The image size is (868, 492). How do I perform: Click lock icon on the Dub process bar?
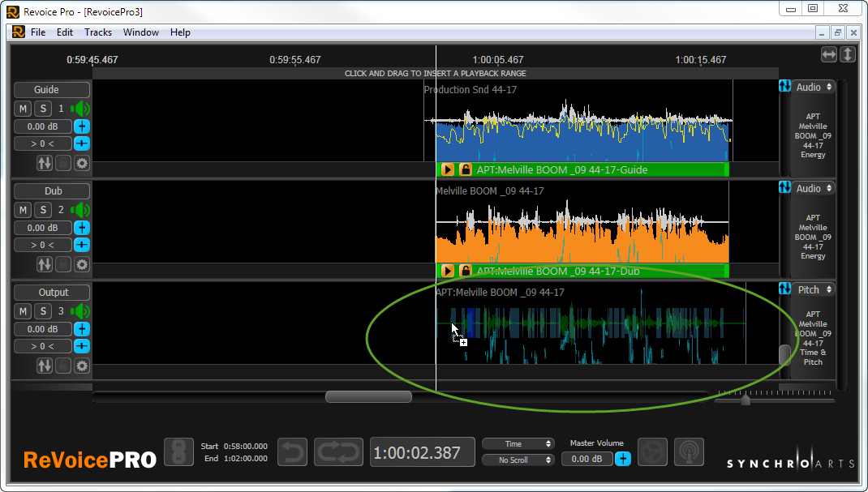point(466,271)
